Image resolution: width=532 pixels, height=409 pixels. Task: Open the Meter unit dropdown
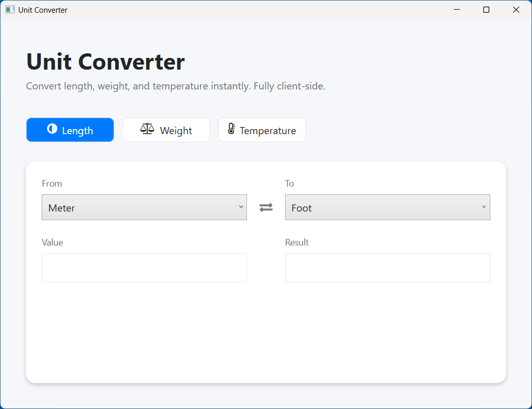click(x=144, y=207)
